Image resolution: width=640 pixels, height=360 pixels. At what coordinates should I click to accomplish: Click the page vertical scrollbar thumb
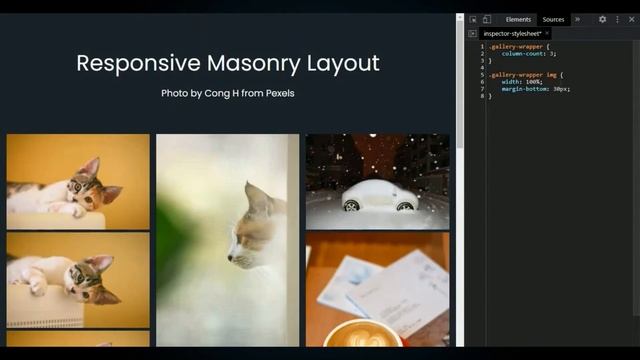coord(460,84)
